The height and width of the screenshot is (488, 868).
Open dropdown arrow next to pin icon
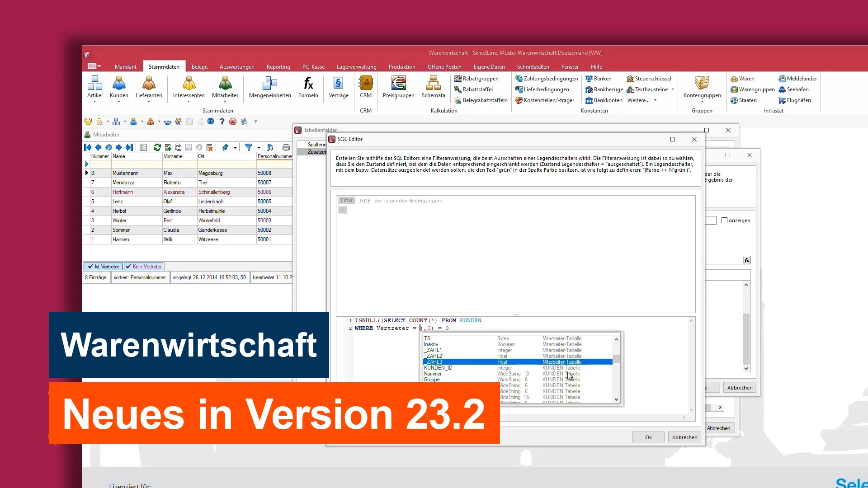pos(235,148)
